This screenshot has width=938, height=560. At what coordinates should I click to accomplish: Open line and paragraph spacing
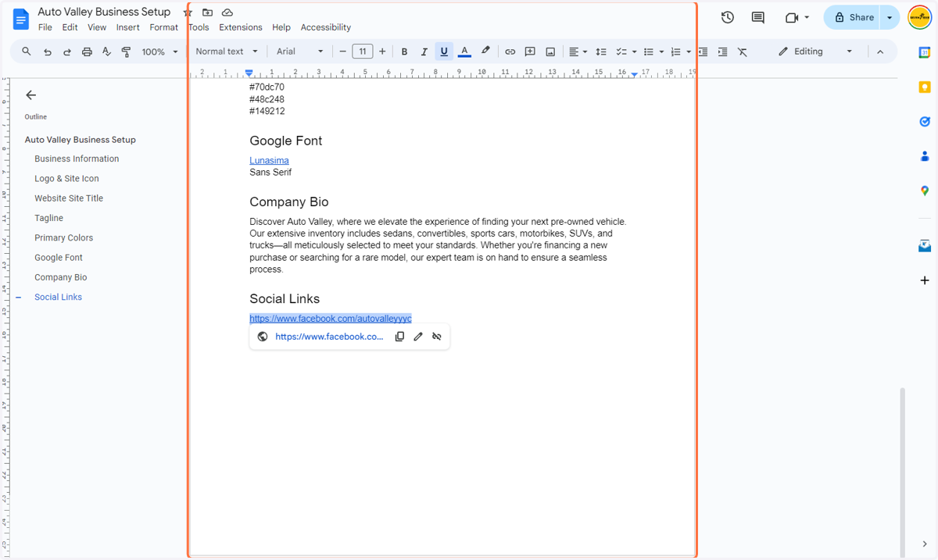click(x=601, y=52)
